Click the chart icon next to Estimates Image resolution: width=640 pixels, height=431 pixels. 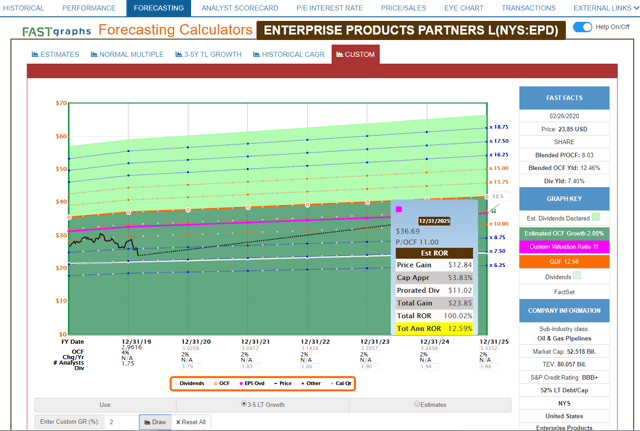tap(35, 54)
